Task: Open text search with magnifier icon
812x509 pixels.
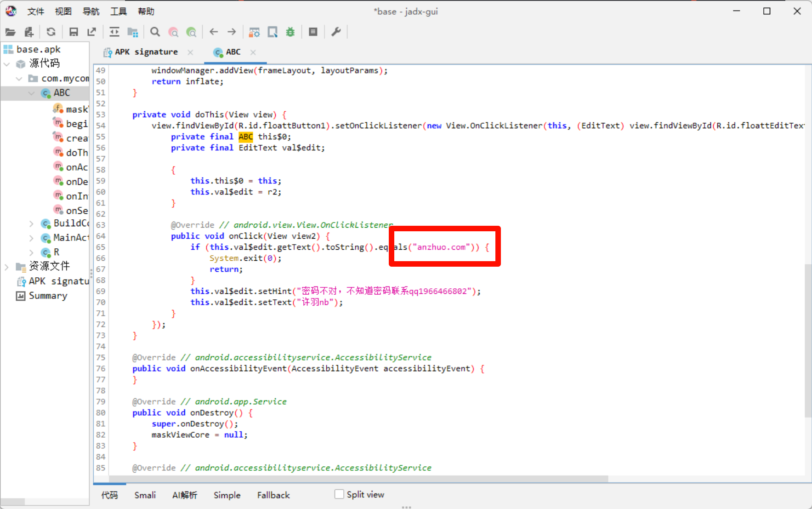Action: [155, 32]
